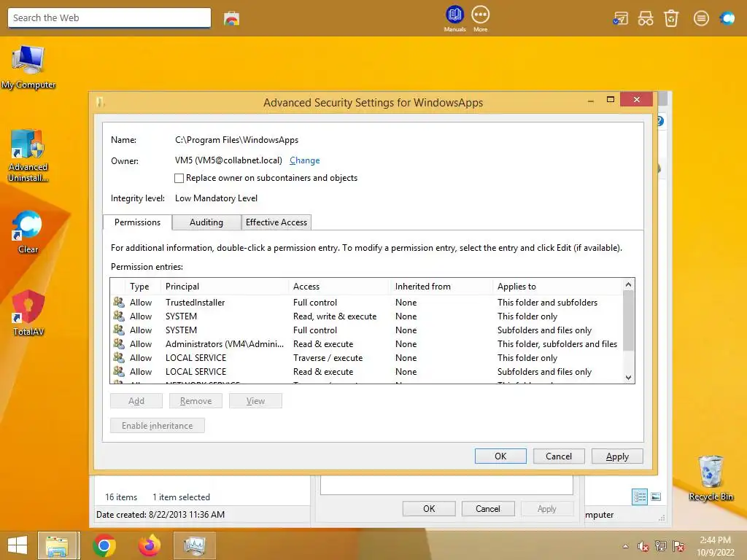Select SYSTEM Read, write & execute entry
This screenshot has height=560, width=747.
[367, 316]
